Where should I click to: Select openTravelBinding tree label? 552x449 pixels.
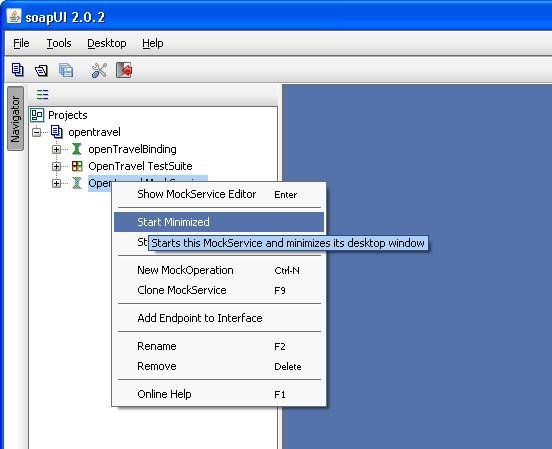click(x=132, y=149)
